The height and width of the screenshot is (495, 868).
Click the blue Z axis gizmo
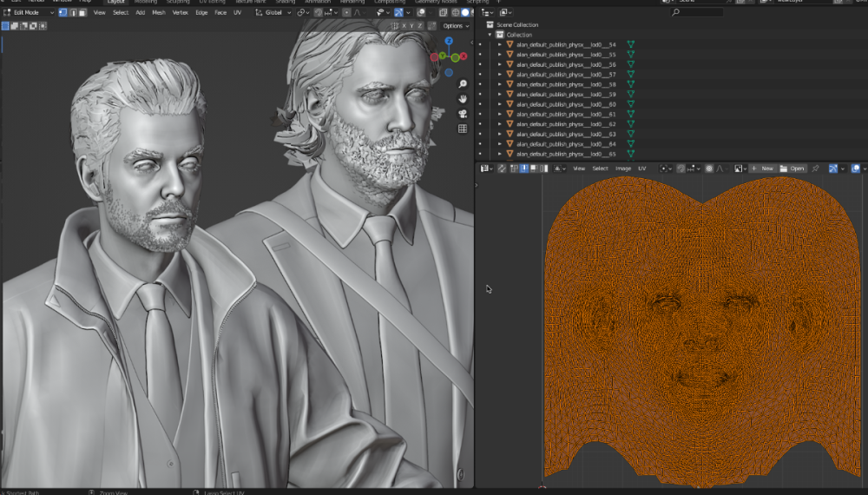pos(449,41)
